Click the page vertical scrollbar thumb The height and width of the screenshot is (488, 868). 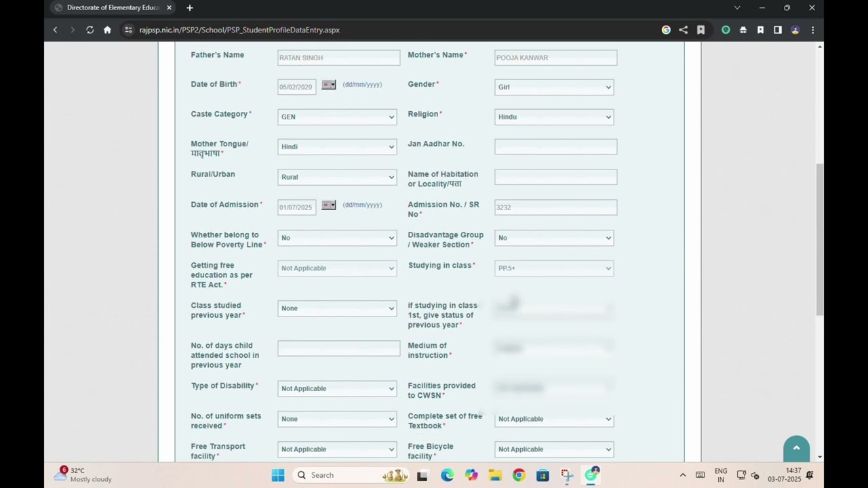pos(820,239)
